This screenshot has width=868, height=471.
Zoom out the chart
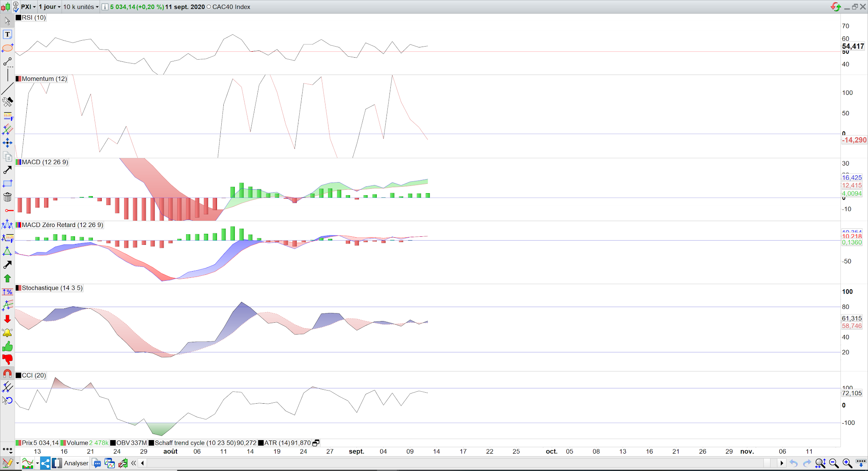click(x=834, y=463)
